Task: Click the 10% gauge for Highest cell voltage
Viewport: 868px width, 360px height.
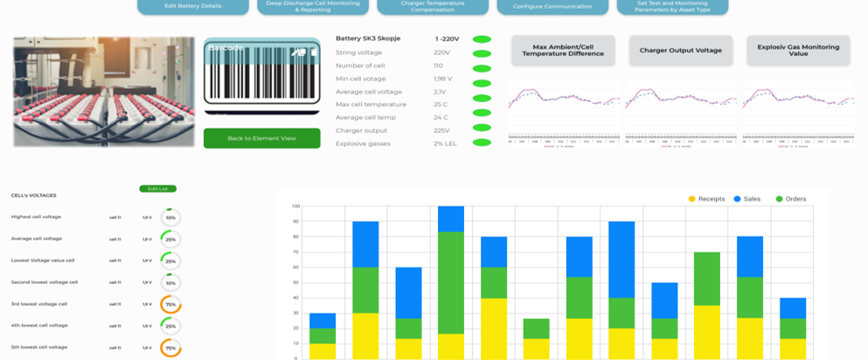Action: coord(170,217)
